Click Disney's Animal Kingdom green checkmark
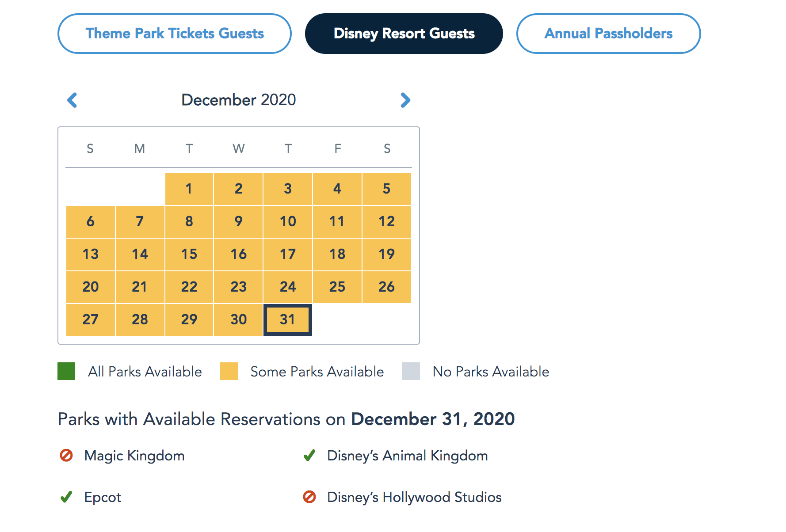The image size is (786, 532). click(309, 455)
